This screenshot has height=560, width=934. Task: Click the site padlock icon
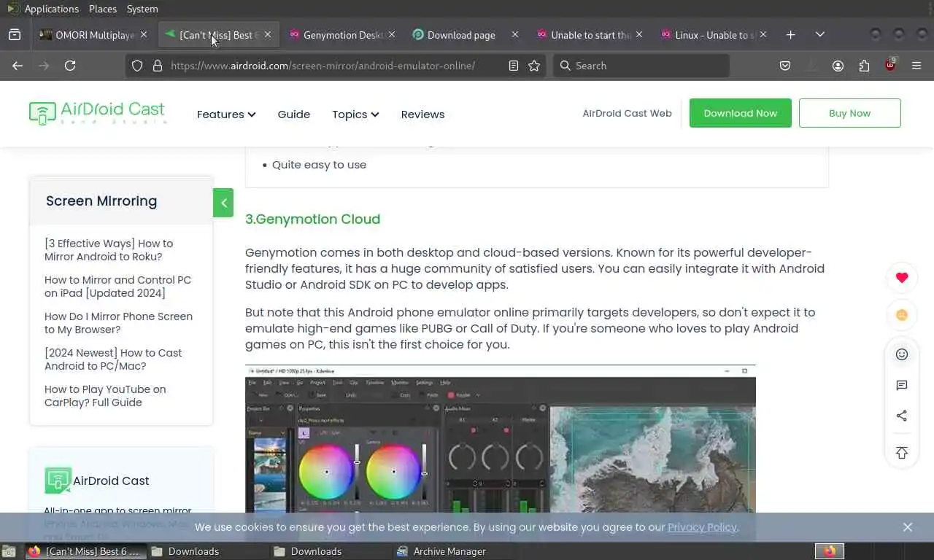point(157,66)
